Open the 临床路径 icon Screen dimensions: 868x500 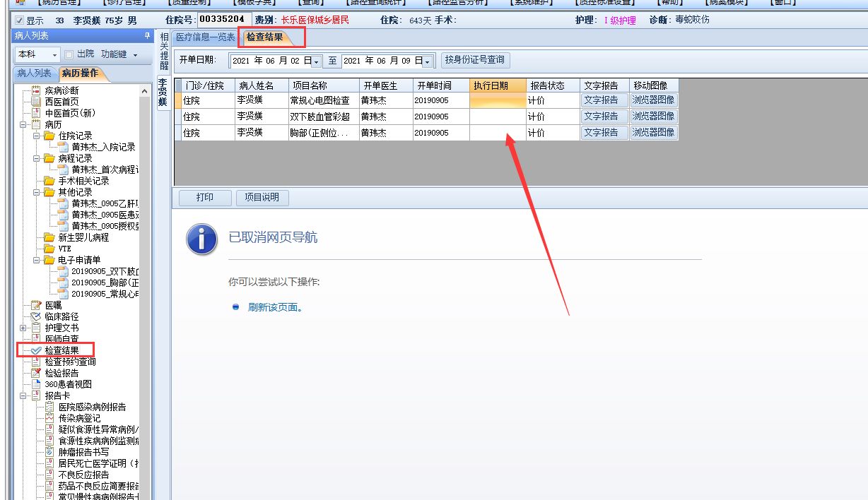point(36,316)
